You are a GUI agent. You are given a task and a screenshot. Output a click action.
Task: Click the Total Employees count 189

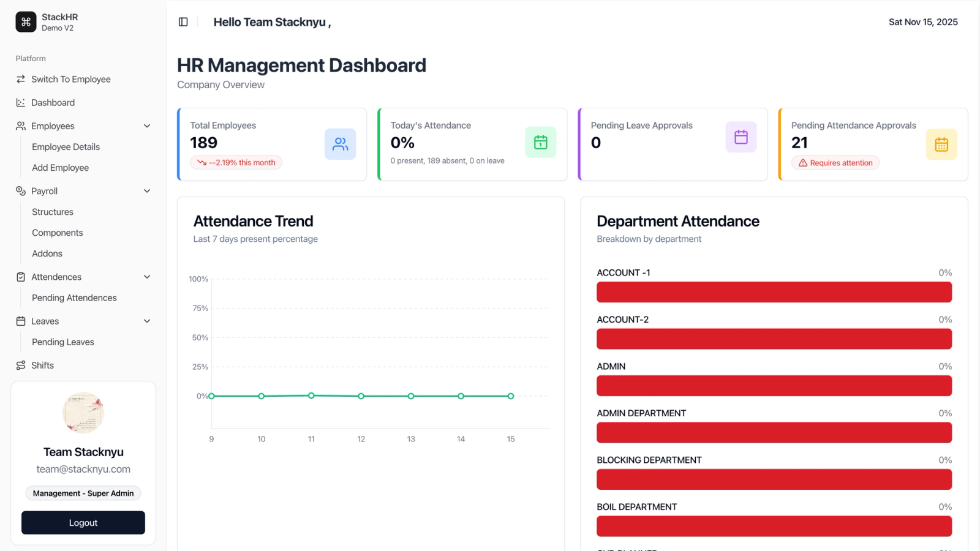click(204, 143)
